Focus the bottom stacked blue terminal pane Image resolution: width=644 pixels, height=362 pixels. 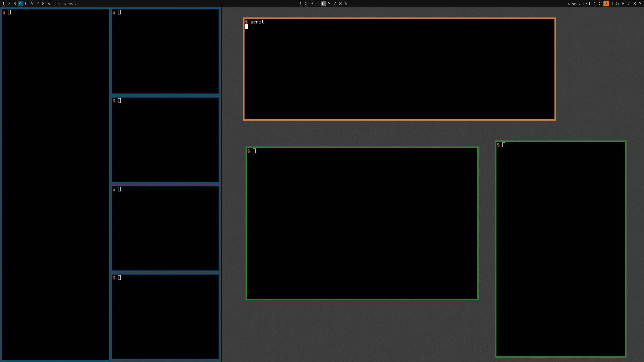tap(165, 317)
